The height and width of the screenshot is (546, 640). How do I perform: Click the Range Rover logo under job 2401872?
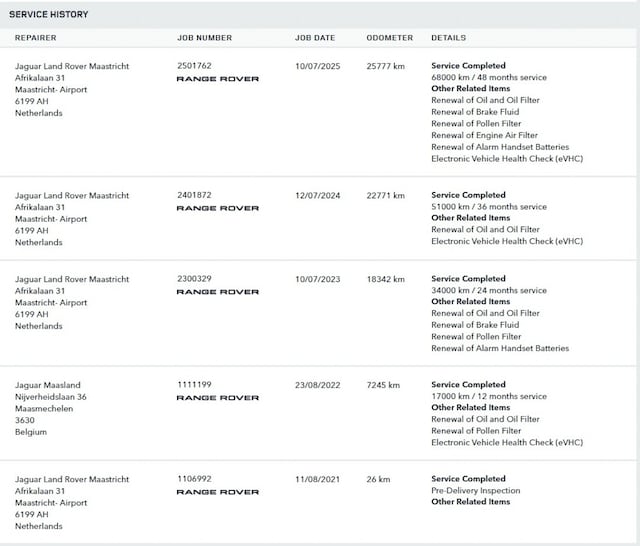[218, 208]
